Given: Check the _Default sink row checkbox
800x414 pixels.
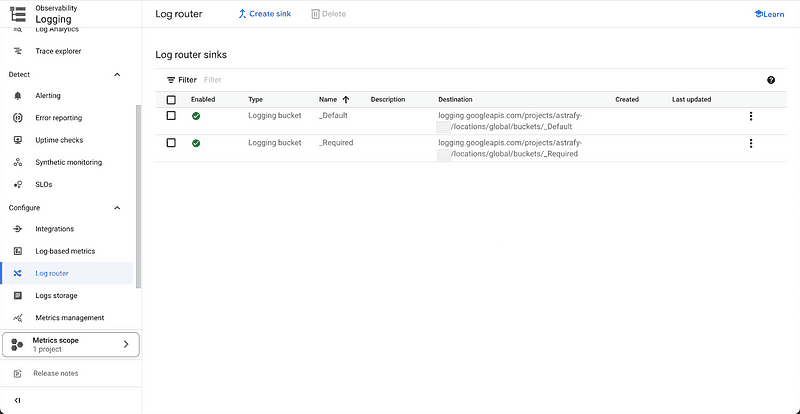Looking at the screenshot, I should (171, 116).
